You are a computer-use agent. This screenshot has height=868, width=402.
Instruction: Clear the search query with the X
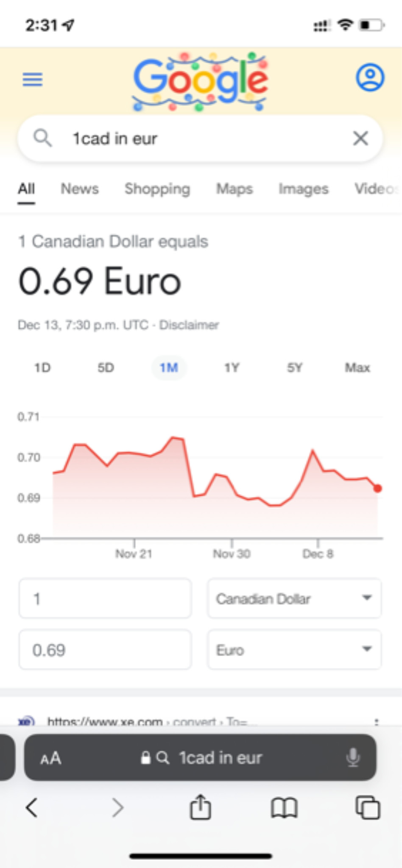click(x=360, y=138)
